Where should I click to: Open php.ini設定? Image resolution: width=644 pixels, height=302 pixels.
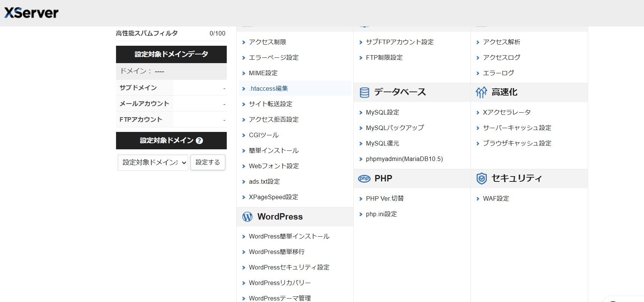point(381,214)
